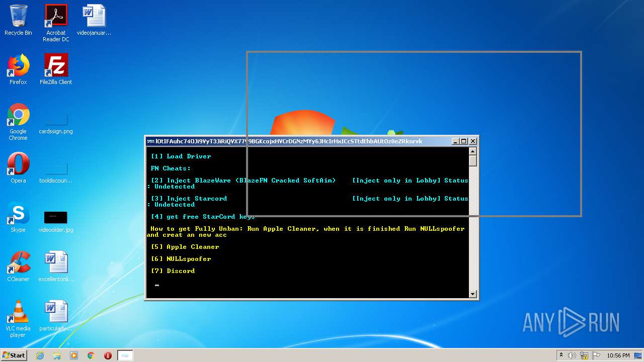Click the console window title bar text
The width and height of the screenshot is (644, 362).
[289, 141]
